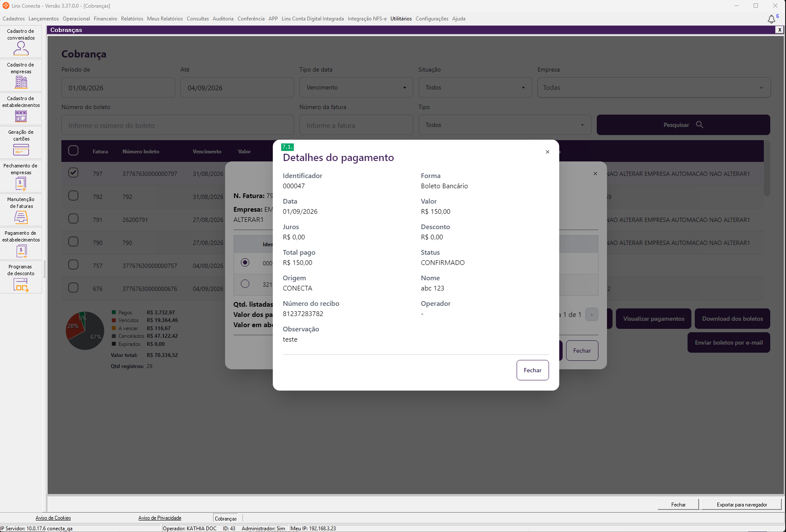Open the Situação dropdown
Viewport: 786px width, 532px height.
coord(475,87)
